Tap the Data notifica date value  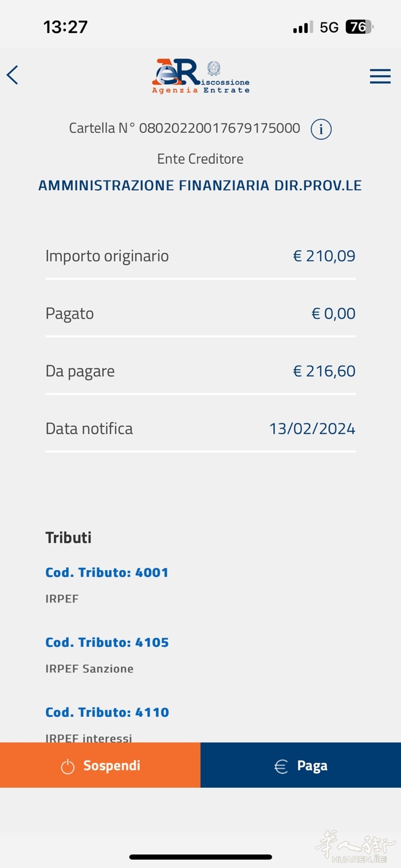[x=312, y=429]
